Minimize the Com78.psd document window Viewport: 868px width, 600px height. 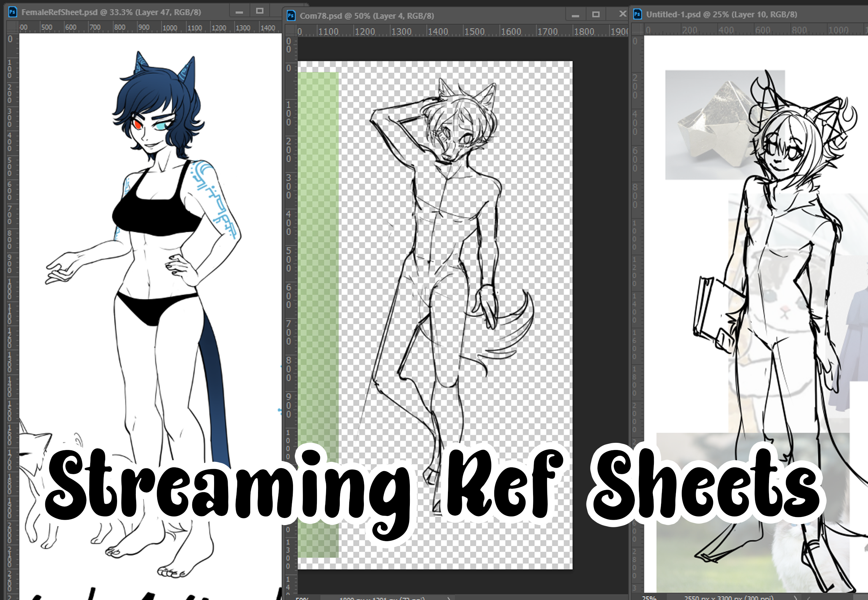[575, 16]
